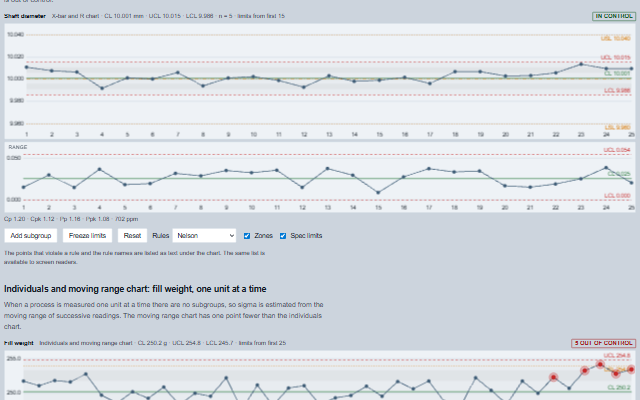Click the UCL 10.015 label on X-bar chart

(615, 58)
